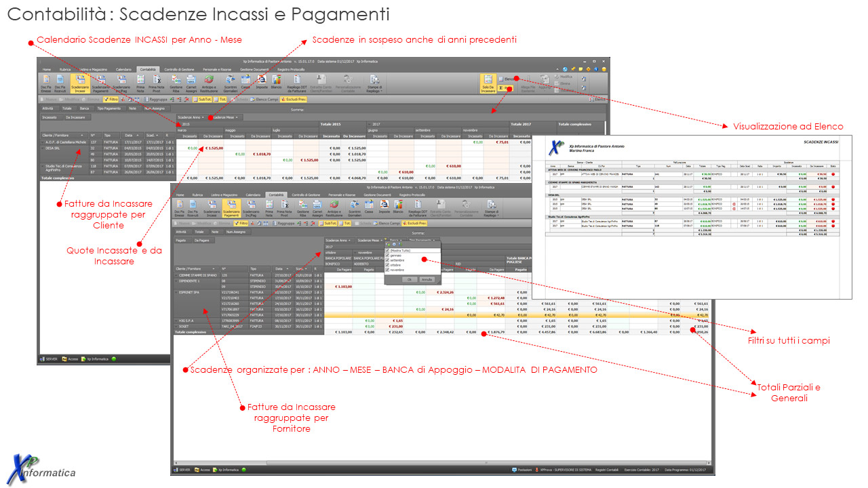
Task: Open Carnet Assegni in back window ribbon
Action: point(191,83)
